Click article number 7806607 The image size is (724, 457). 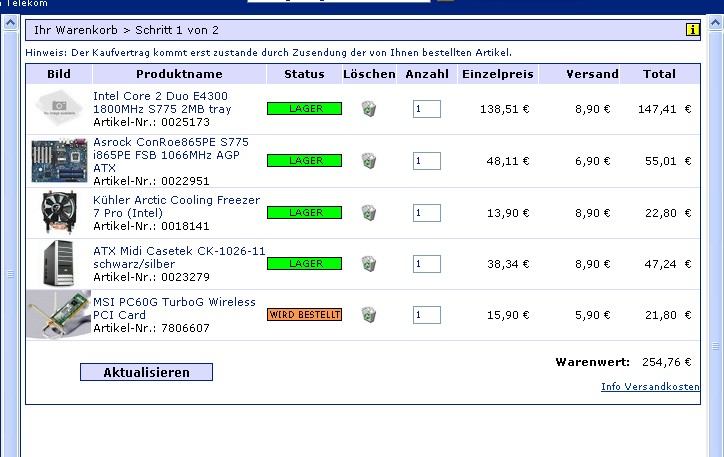[185, 328]
